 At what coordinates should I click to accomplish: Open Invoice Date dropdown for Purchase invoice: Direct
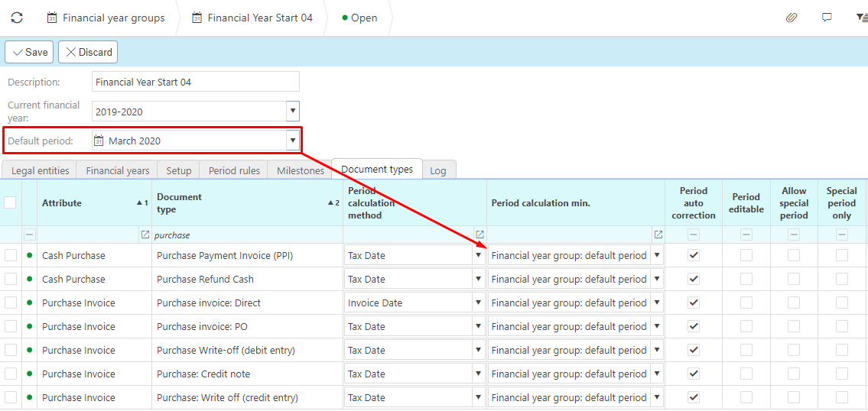click(479, 303)
